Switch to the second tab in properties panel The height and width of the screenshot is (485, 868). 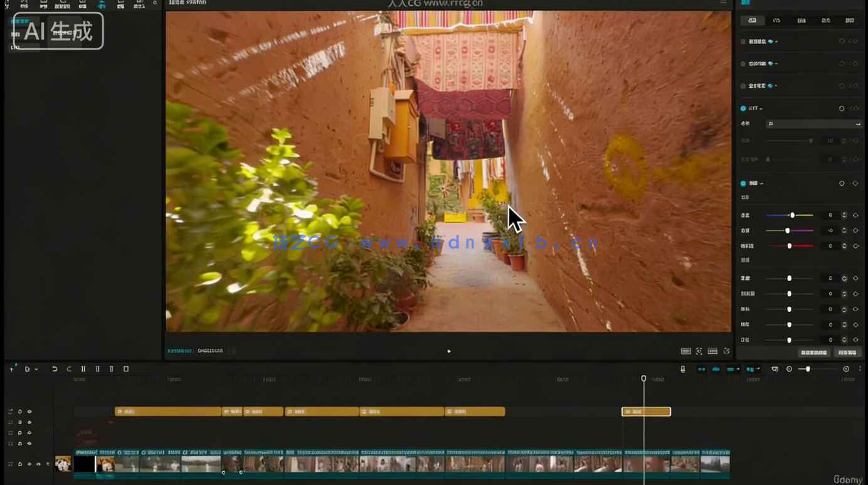776,20
